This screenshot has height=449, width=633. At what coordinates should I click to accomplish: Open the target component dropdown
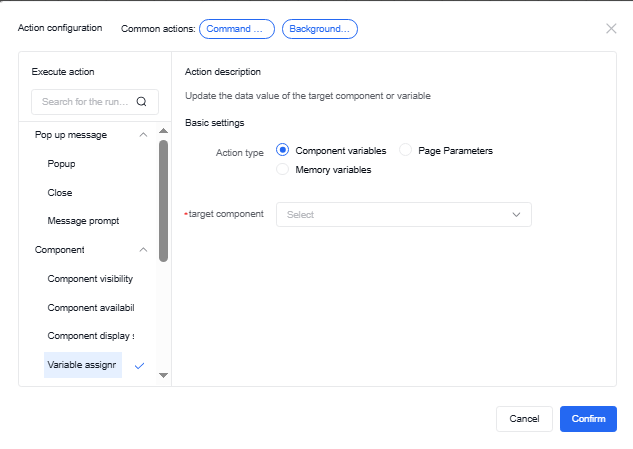(403, 214)
